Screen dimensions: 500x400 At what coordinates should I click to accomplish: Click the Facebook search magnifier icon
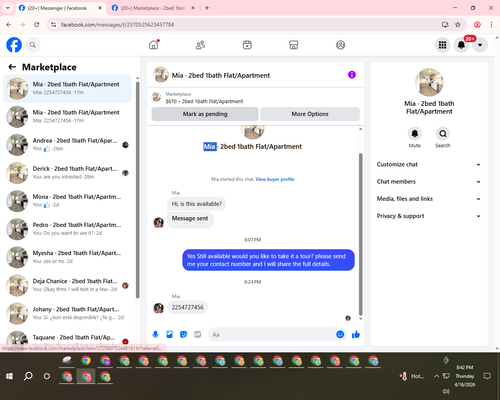tap(33, 45)
